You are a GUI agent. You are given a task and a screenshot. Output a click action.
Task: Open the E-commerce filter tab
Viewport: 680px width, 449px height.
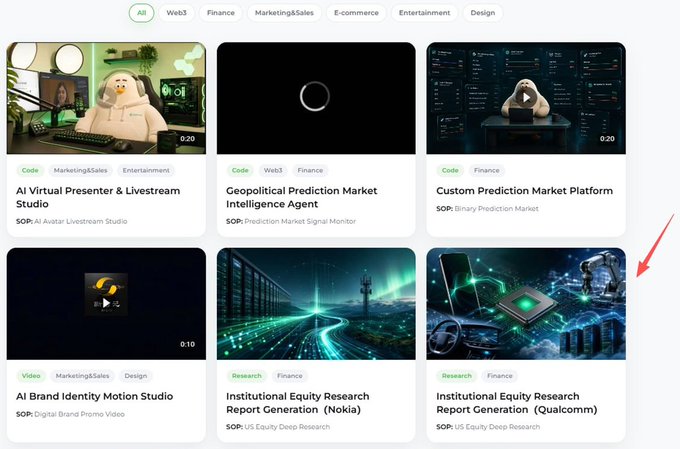(x=356, y=13)
